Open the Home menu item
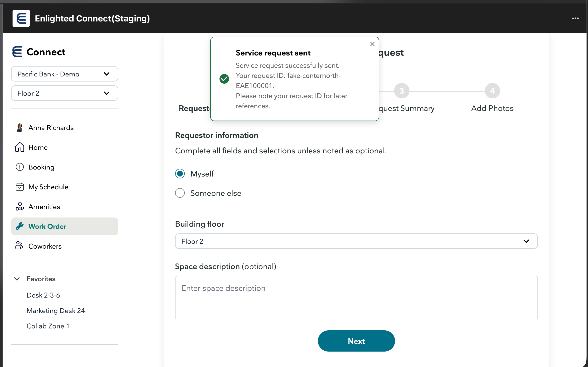Screen dimensions: 588x367 pyautogui.click(x=64, y=147)
